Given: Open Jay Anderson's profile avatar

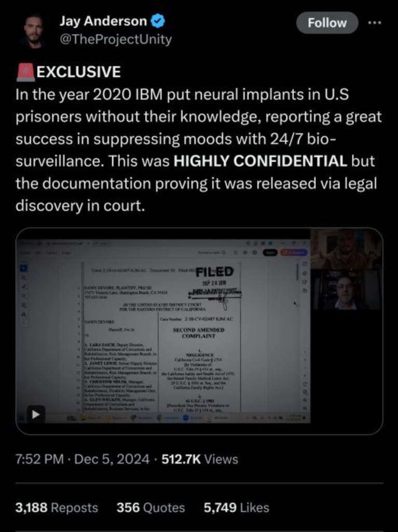Looking at the screenshot, I should 33,31.
